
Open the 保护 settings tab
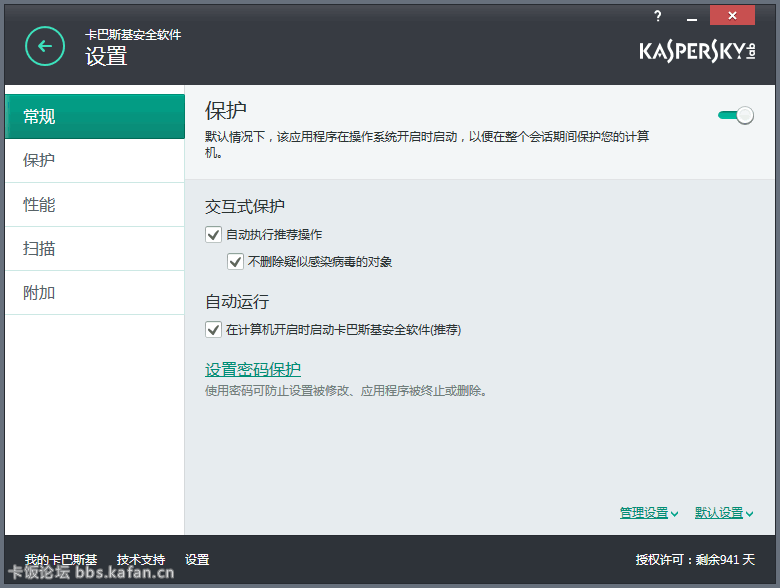(95, 160)
